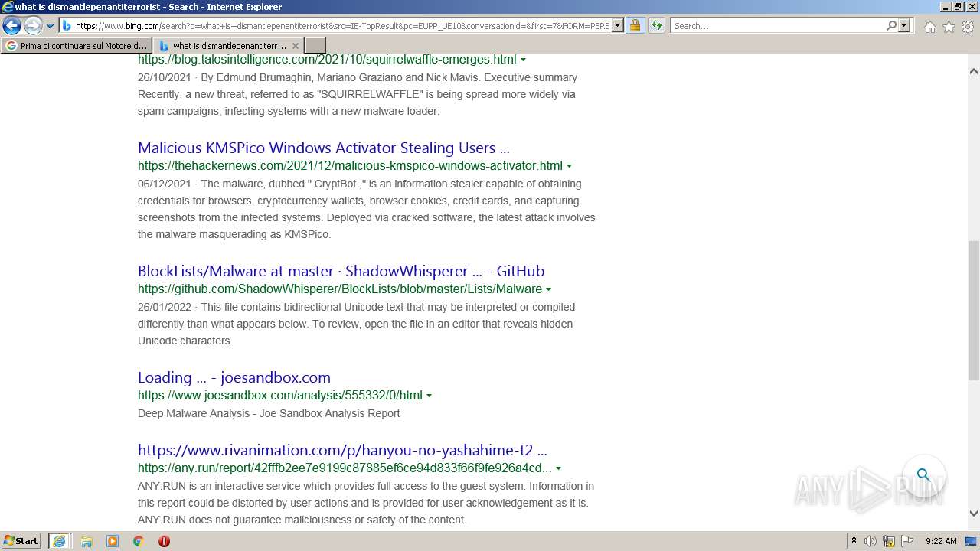Click the browser Forward arrow button
This screenshot has height=551, width=980.
[x=33, y=26]
